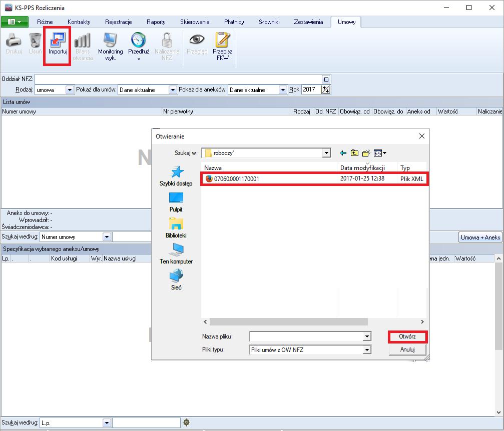This screenshot has height=431, width=504.
Task: Click the Drukuj printer icon
Action: [x=14, y=40]
